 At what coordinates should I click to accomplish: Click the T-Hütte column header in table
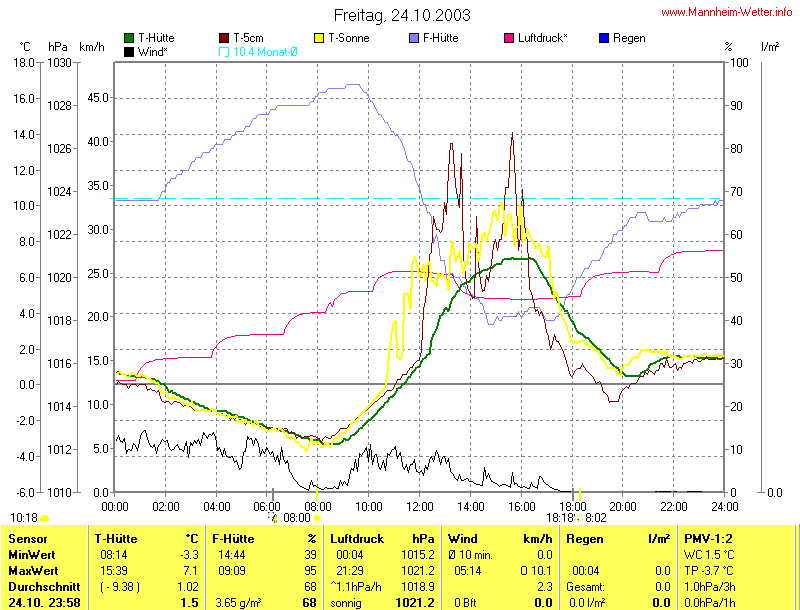click(x=116, y=538)
